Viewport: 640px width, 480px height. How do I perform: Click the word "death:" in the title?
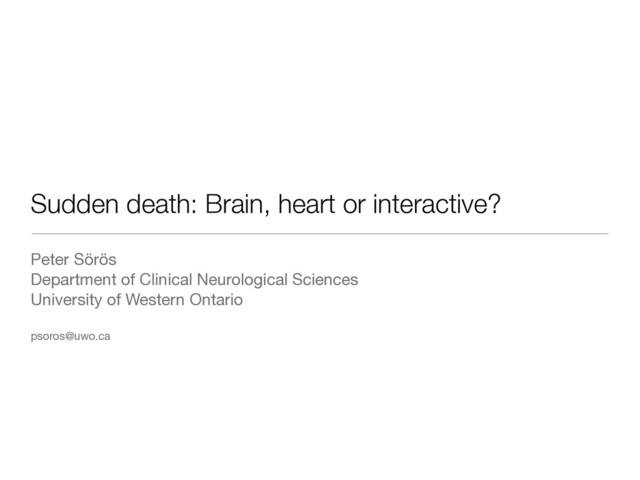pyautogui.click(x=162, y=204)
